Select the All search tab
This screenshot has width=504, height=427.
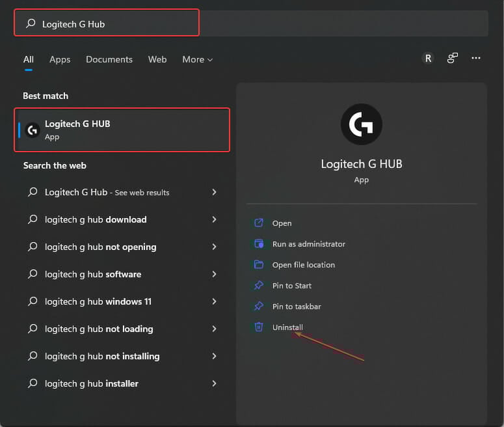[28, 59]
